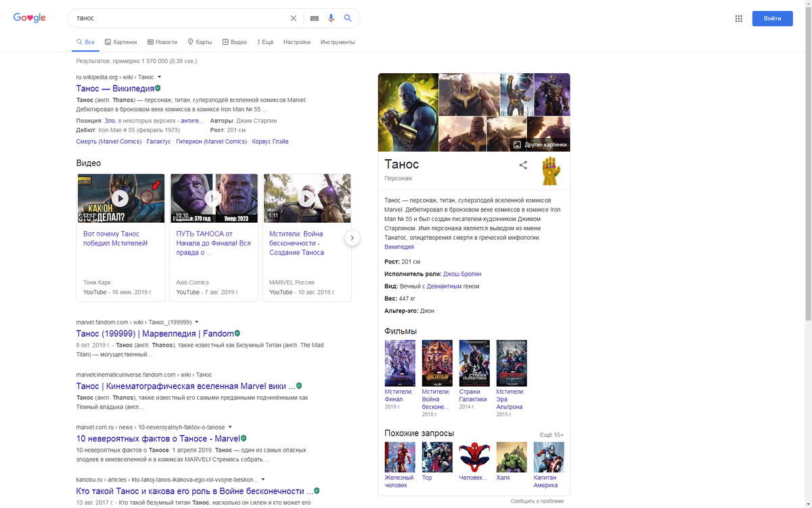Click the Google logo
The image size is (812, 508).
[30, 18]
